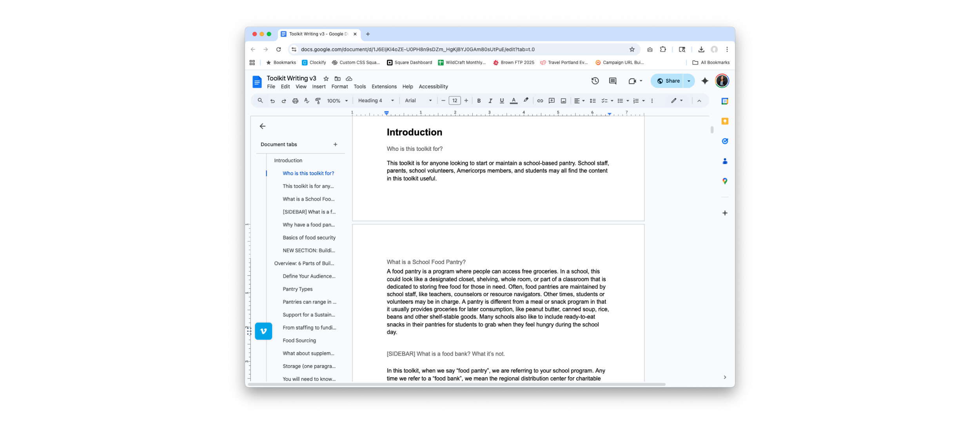Click the text color icon
This screenshot has width=980, height=427.
[x=514, y=101]
